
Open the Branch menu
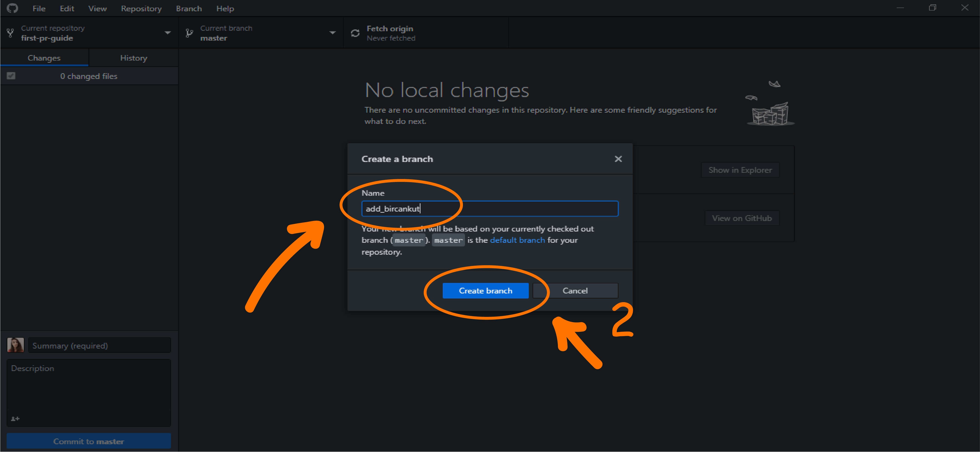(189, 8)
